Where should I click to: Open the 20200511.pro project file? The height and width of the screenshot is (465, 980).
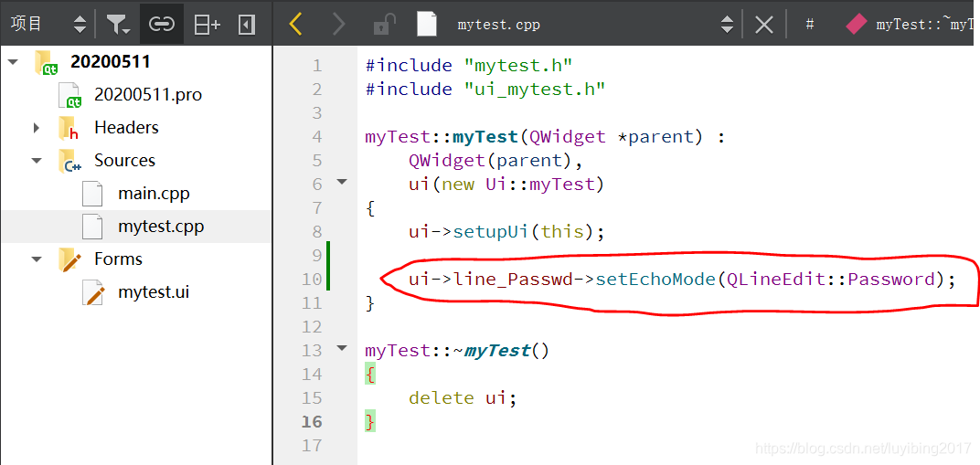click(148, 94)
